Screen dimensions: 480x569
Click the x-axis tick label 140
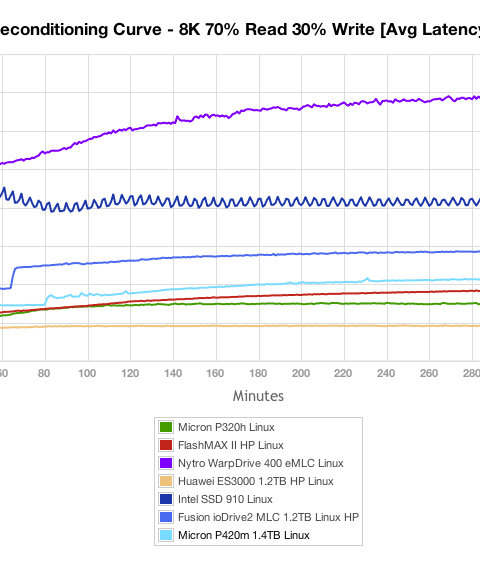pyautogui.click(x=173, y=373)
